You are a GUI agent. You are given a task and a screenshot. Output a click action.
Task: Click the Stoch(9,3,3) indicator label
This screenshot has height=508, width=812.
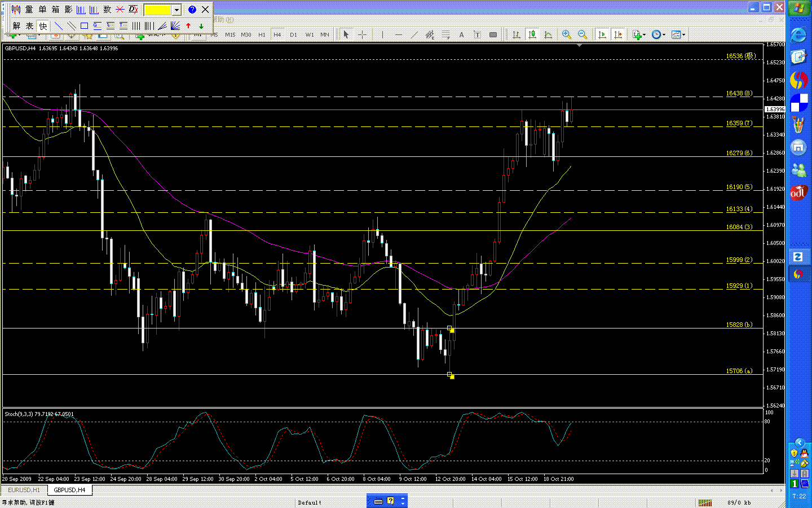click(x=39, y=414)
